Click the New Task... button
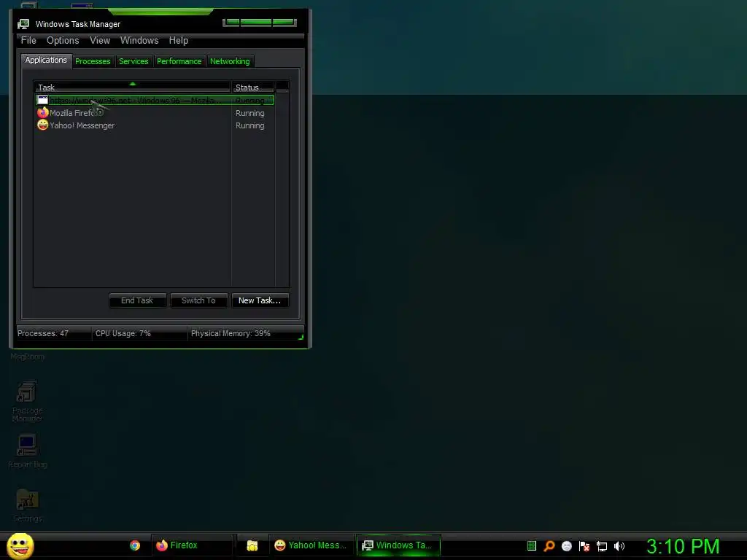Image resolution: width=747 pixels, height=560 pixels. [260, 300]
